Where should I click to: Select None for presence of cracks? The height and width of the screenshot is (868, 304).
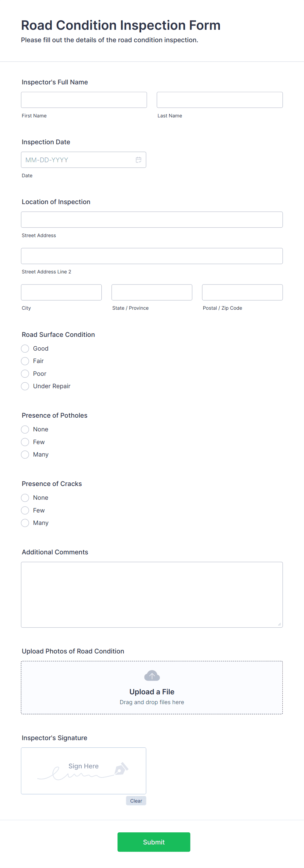[x=25, y=498]
